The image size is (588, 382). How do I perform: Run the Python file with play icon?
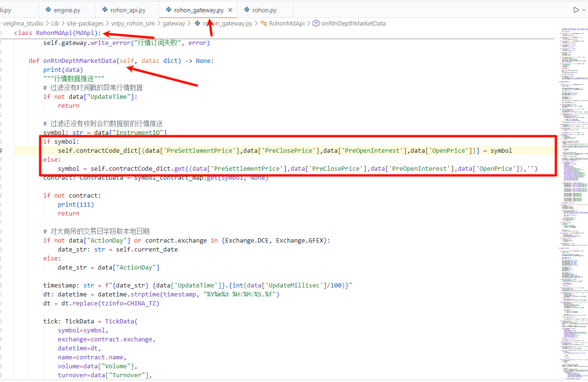coord(576,10)
